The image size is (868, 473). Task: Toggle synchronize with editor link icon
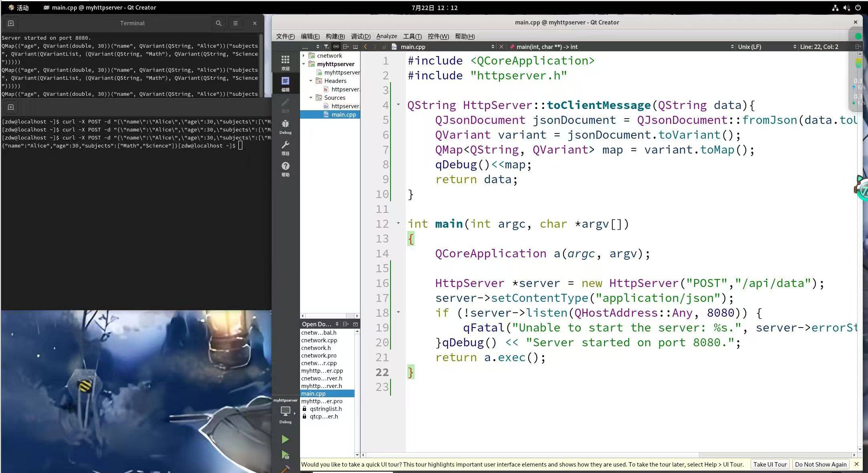pyautogui.click(x=336, y=47)
